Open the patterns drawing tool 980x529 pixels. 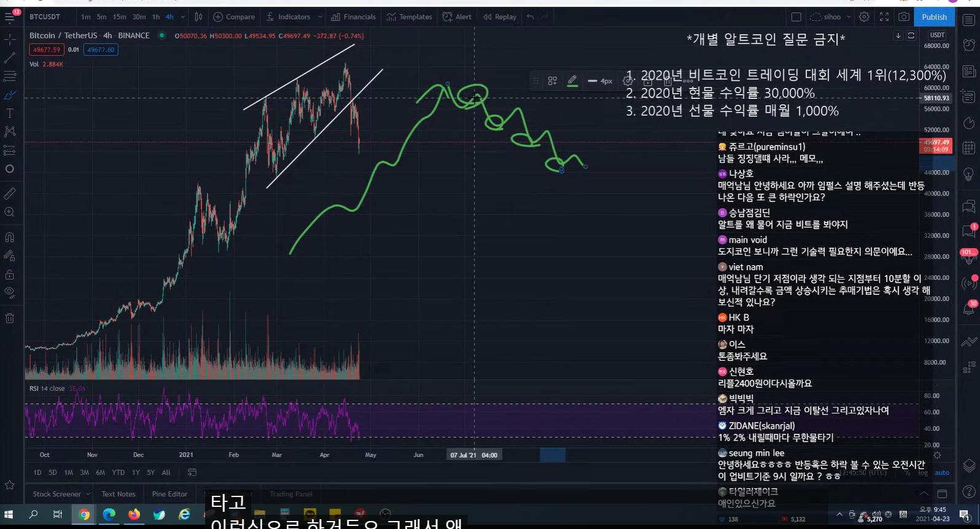[x=10, y=131]
